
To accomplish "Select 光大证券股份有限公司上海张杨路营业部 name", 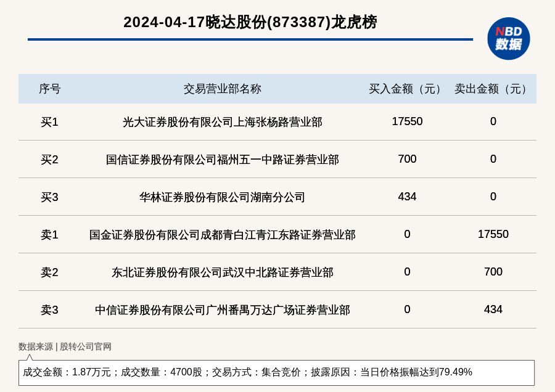I will [x=222, y=122].
